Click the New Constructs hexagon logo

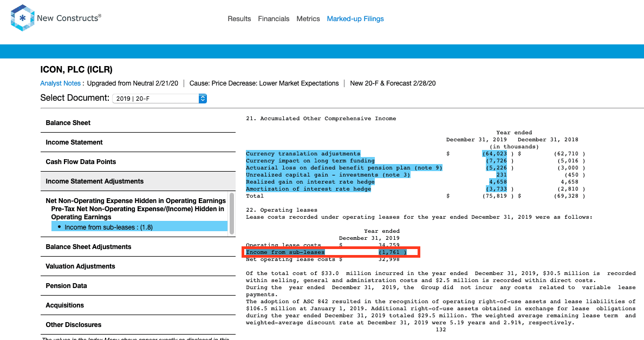(23, 18)
